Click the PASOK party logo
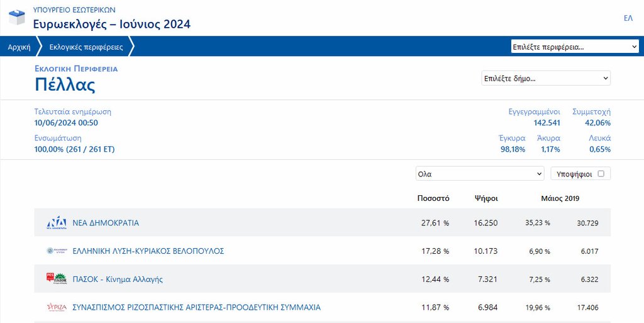The width and height of the screenshot is (644, 323). (x=56, y=279)
